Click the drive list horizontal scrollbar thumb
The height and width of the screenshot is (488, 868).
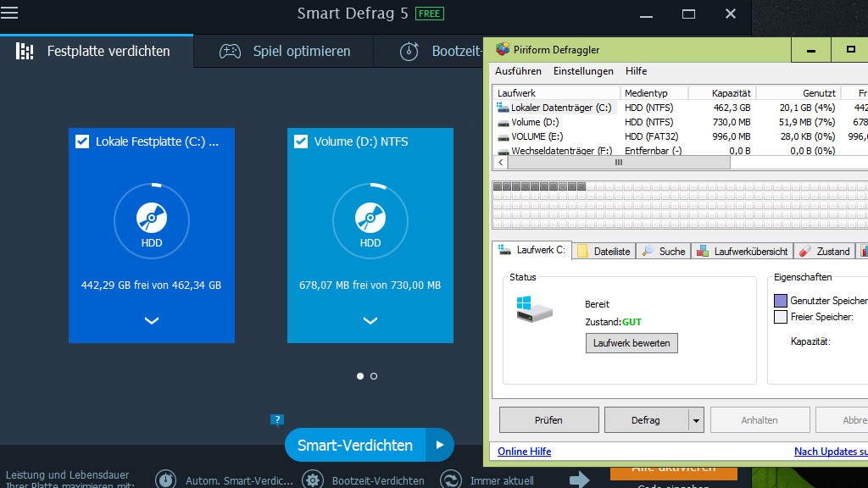pyautogui.click(x=619, y=162)
